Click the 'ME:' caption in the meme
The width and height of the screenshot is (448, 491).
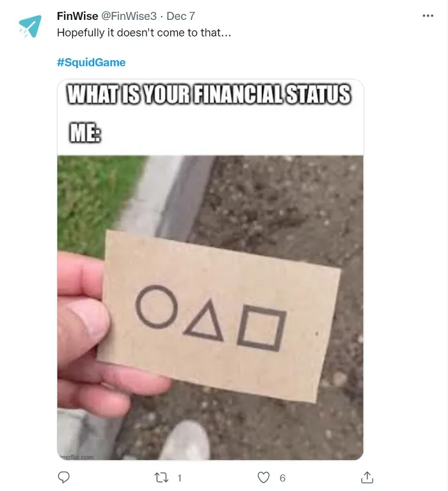pyautogui.click(x=85, y=133)
